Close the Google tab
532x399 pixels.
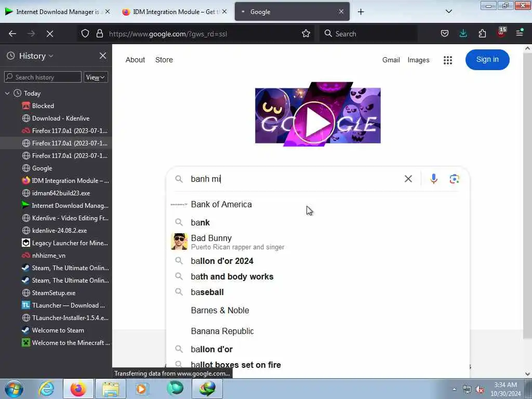click(341, 11)
